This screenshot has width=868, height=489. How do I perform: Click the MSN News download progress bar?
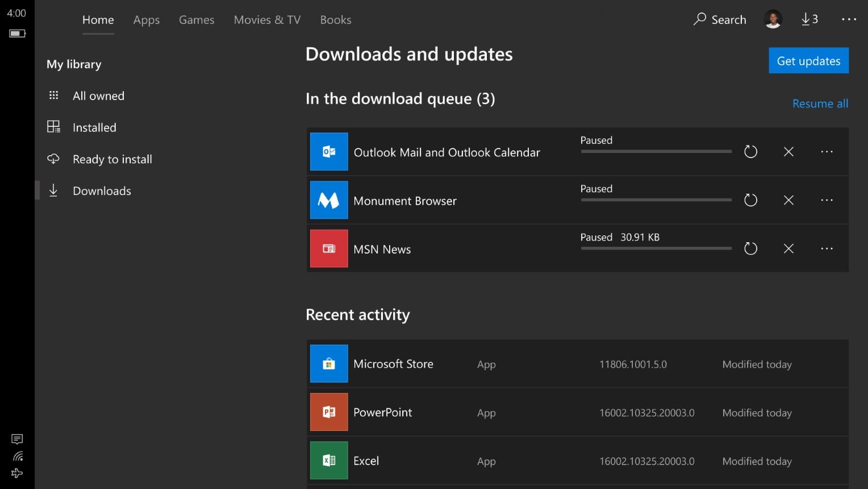click(x=656, y=248)
